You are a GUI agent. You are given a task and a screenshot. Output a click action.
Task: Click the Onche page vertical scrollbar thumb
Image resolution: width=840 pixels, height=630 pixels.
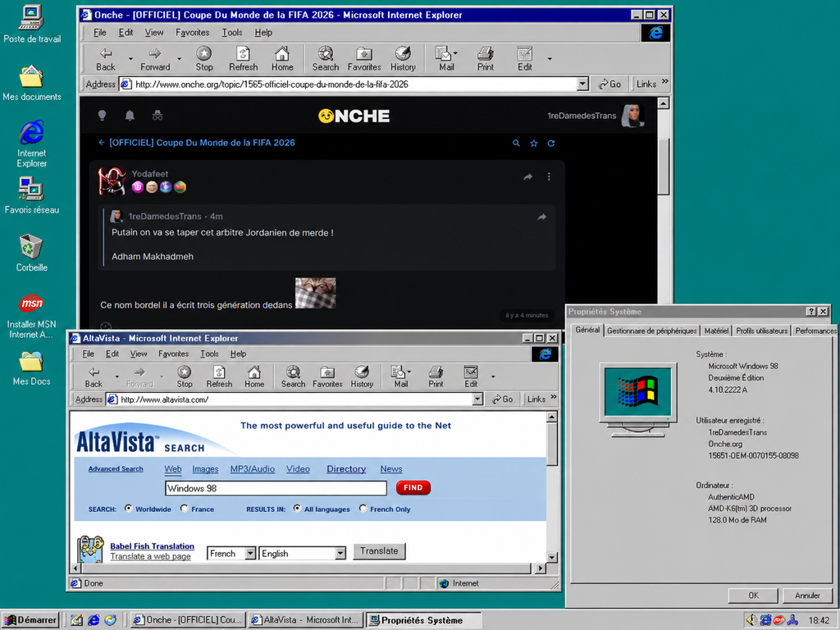point(663,165)
